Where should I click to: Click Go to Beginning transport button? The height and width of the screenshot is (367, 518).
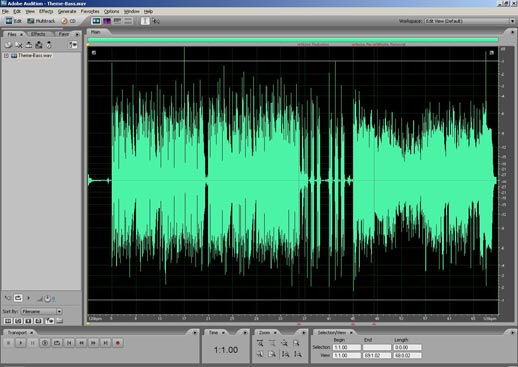pyautogui.click(x=69, y=343)
